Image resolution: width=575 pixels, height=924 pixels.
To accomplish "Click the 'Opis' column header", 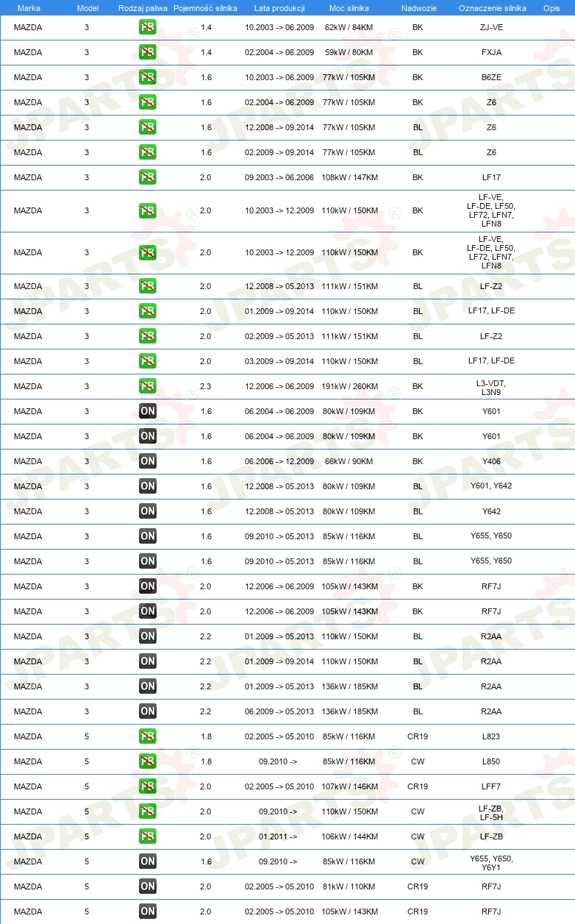I will coord(551,8).
